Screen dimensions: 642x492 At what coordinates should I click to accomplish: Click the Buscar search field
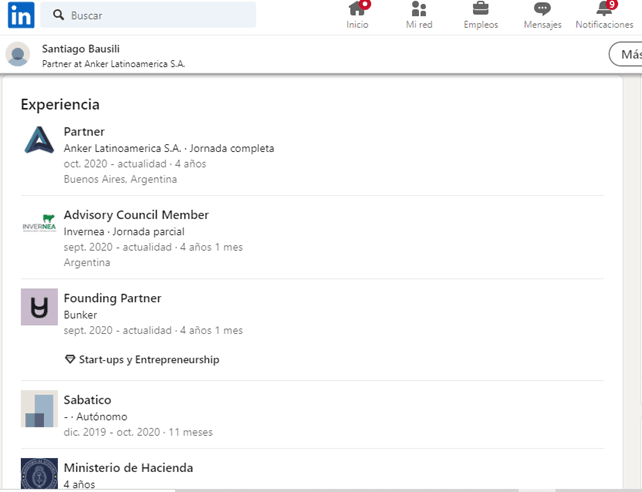(148, 15)
